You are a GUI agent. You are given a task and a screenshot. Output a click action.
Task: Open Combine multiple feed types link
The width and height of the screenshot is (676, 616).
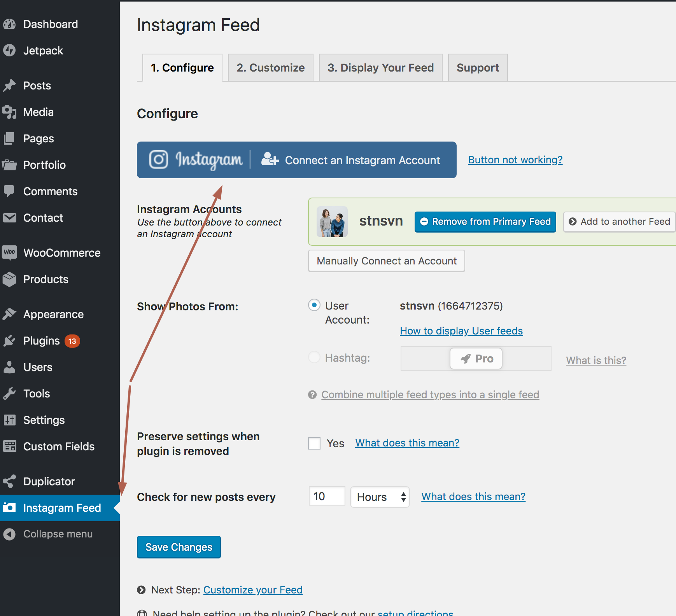pyautogui.click(x=430, y=395)
